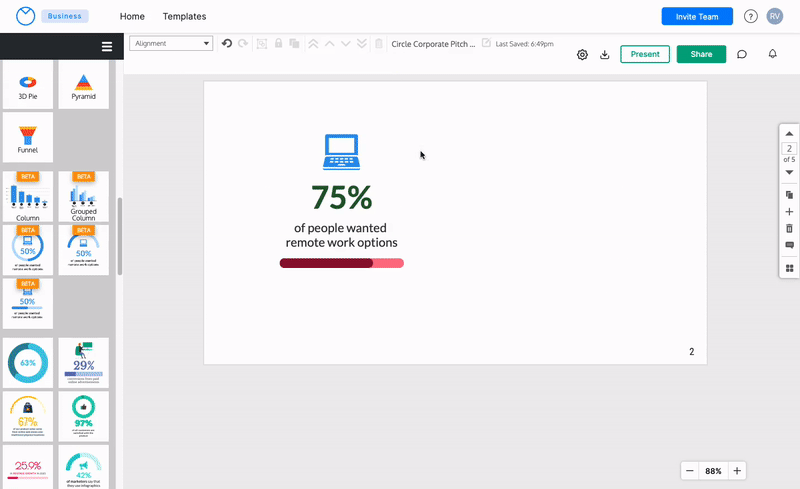800x489 pixels.
Task: Click the Invite Team button
Action: click(697, 17)
